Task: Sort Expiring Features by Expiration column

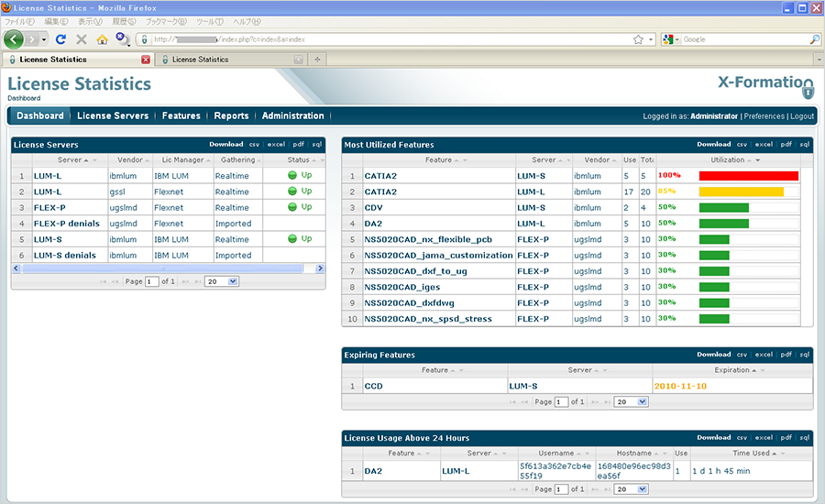Action: tap(732, 370)
